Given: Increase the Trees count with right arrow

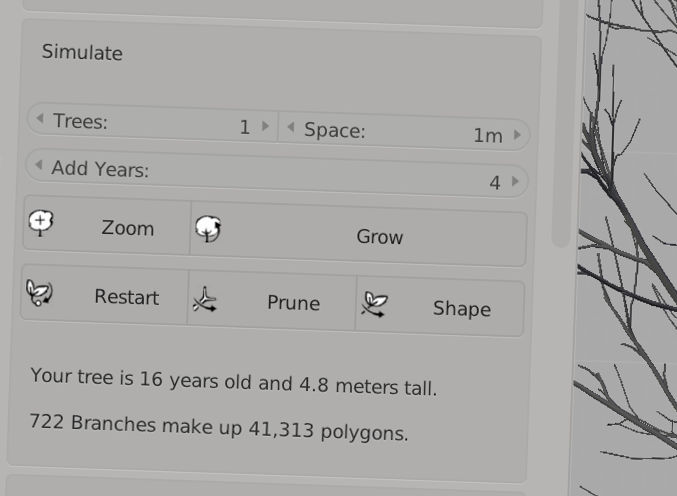Looking at the screenshot, I should pyautogui.click(x=266, y=126).
